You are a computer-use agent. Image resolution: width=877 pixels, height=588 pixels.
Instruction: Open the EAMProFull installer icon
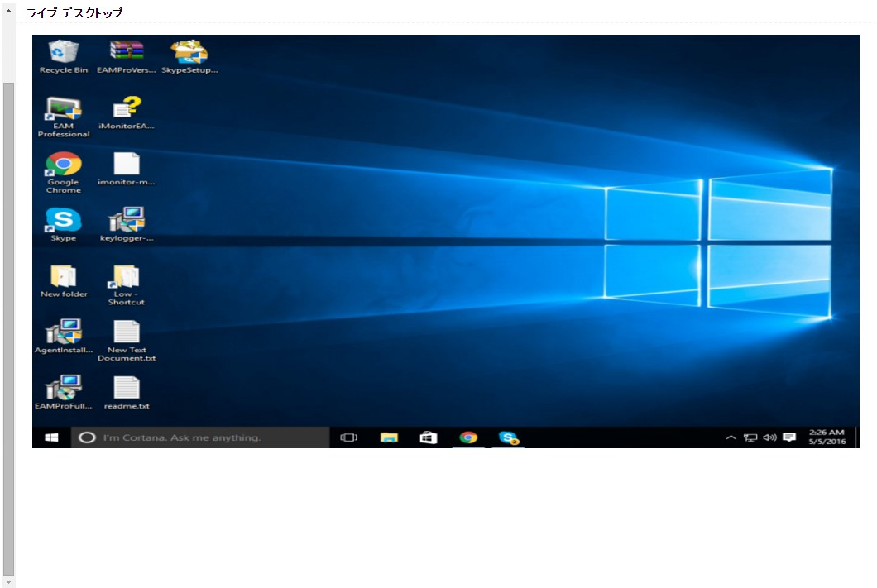pos(63,389)
